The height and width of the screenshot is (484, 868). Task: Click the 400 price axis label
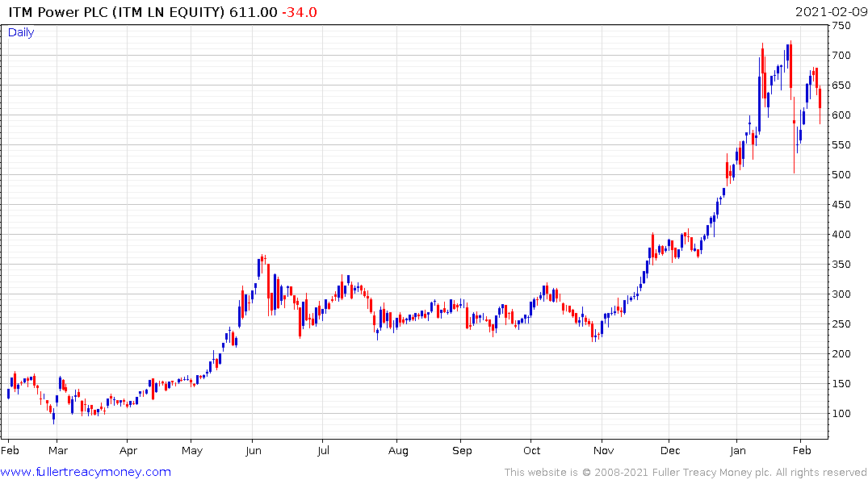[841, 235]
